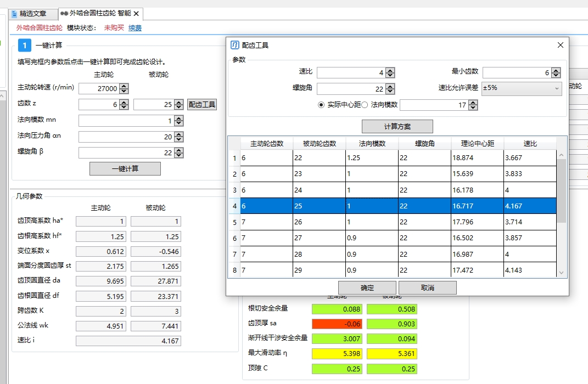Viewport: 588px width, 384px height.
Task: Adjust the 法向压力角 stepper
Action: click(179, 137)
